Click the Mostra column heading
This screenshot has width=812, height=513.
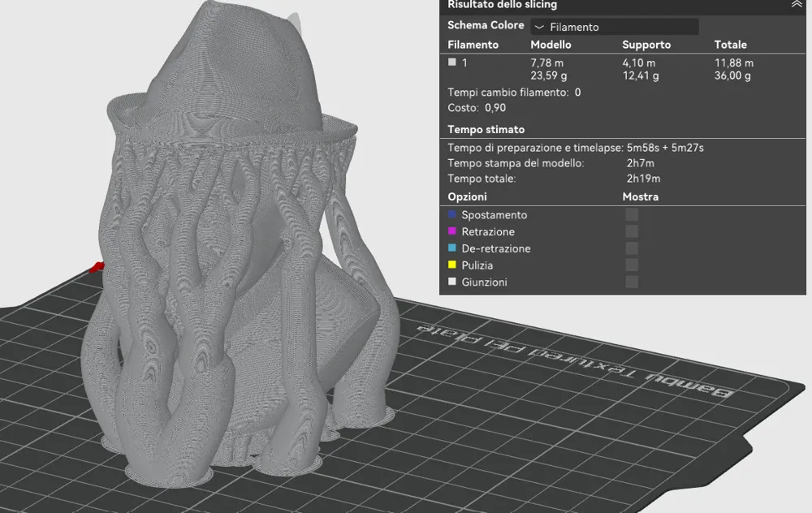pos(640,196)
